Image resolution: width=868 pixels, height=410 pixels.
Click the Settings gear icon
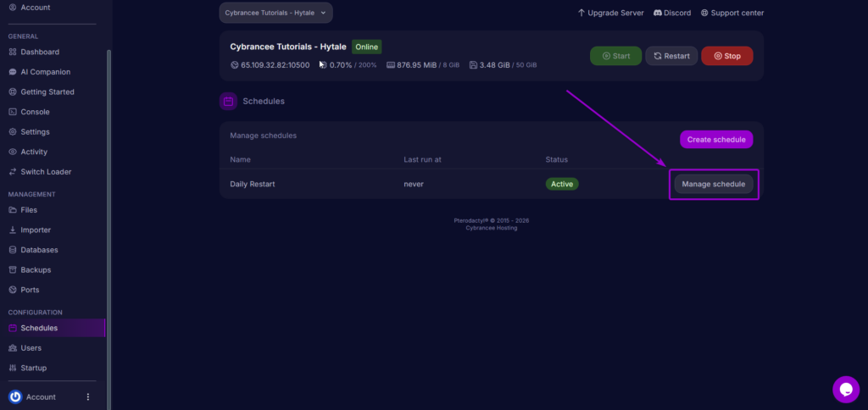coord(13,131)
